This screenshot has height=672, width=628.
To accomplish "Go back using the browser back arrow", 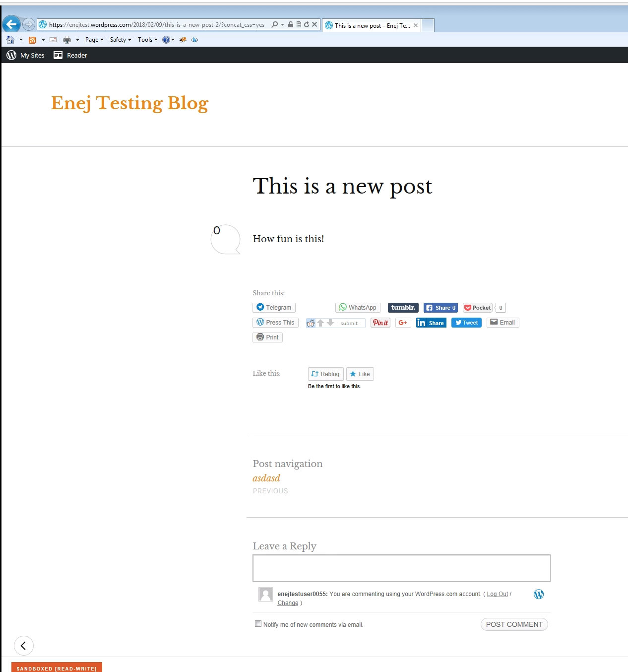I will (11, 24).
